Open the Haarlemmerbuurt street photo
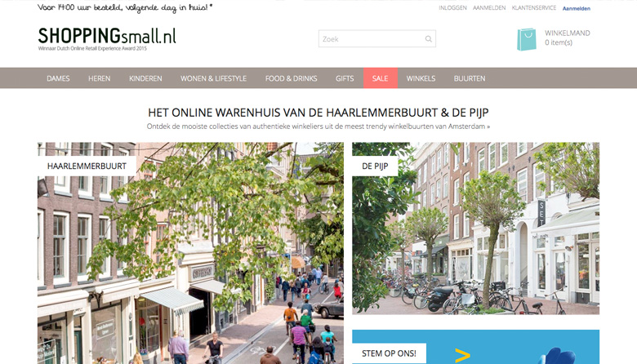The width and height of the screenshot is (637, 364). coord(190,253)
